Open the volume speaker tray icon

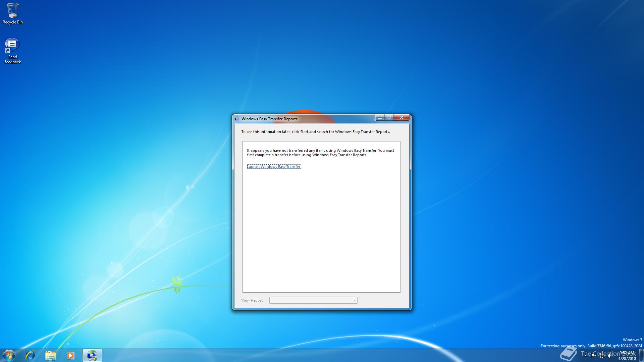pyautogui.click(x=610, y=356)
